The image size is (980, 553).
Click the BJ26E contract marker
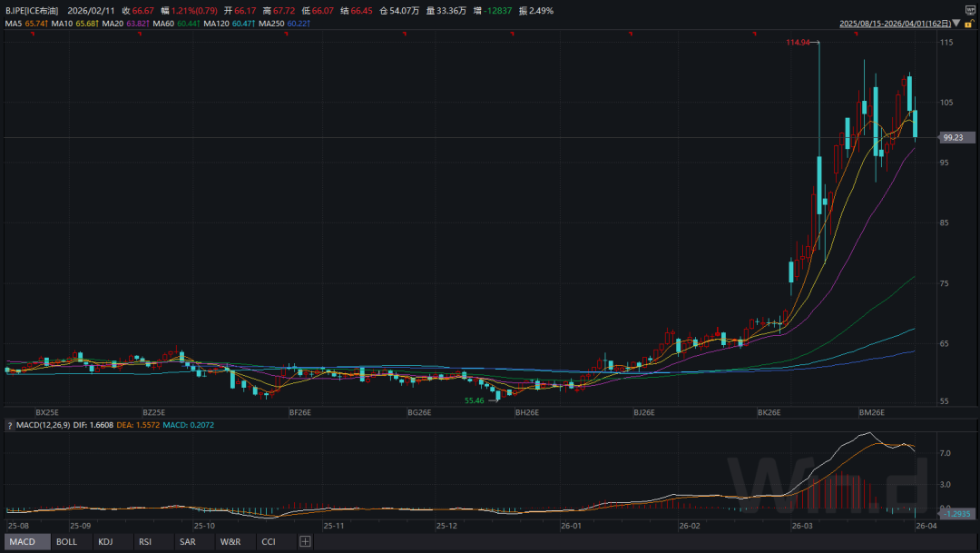(x=643, y=411)
